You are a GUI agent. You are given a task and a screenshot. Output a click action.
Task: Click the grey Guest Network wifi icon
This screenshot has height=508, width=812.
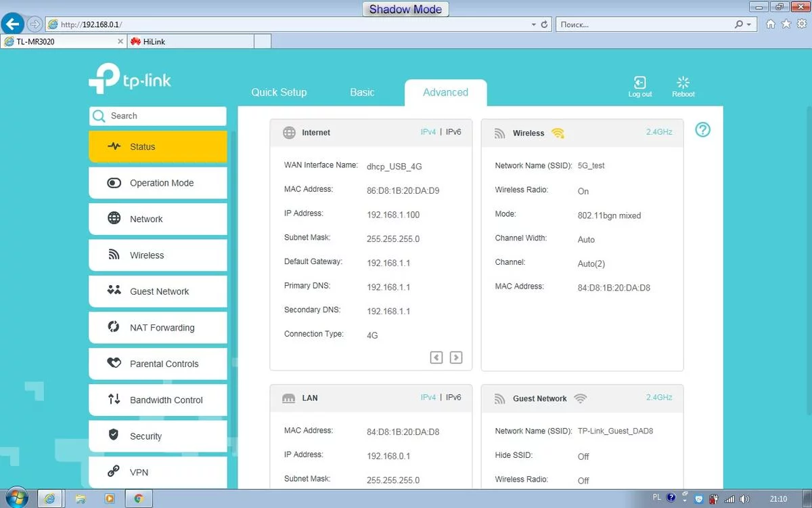tap(580, 398)
